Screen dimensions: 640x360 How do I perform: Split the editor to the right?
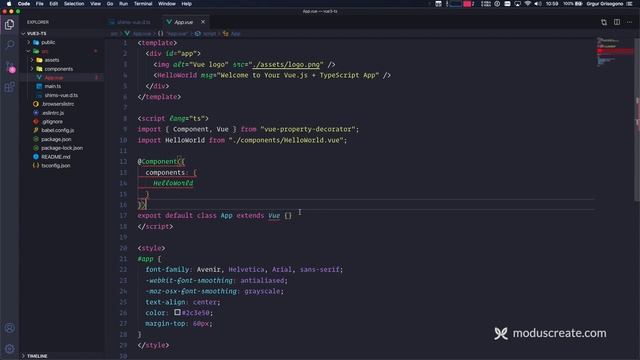tap(617, 22)
